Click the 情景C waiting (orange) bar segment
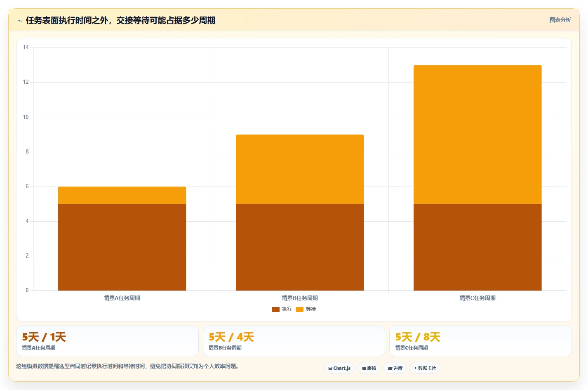The width and height of the screenshot is (588, 390). [477, 135]
